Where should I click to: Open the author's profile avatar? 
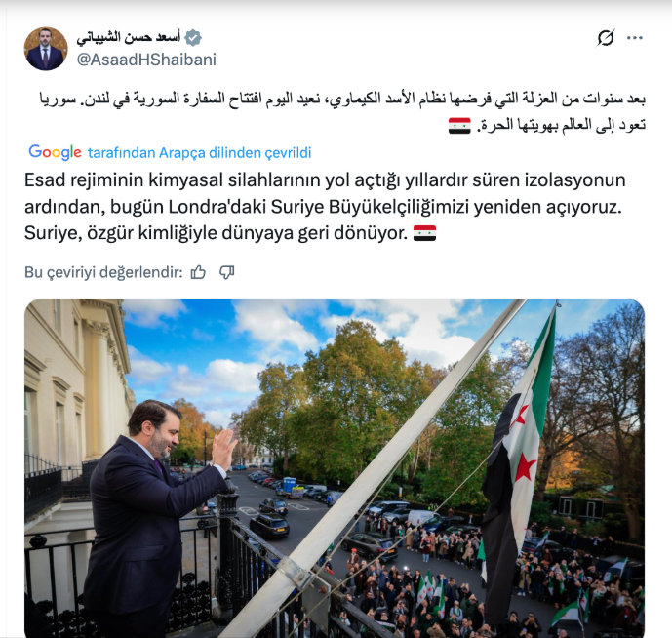(x=46, y=49)
